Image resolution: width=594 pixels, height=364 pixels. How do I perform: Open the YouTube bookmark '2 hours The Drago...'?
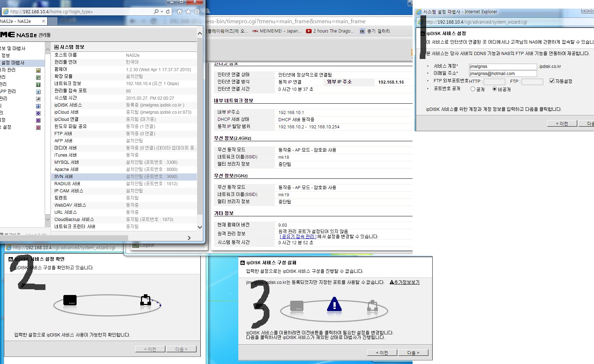330,31
